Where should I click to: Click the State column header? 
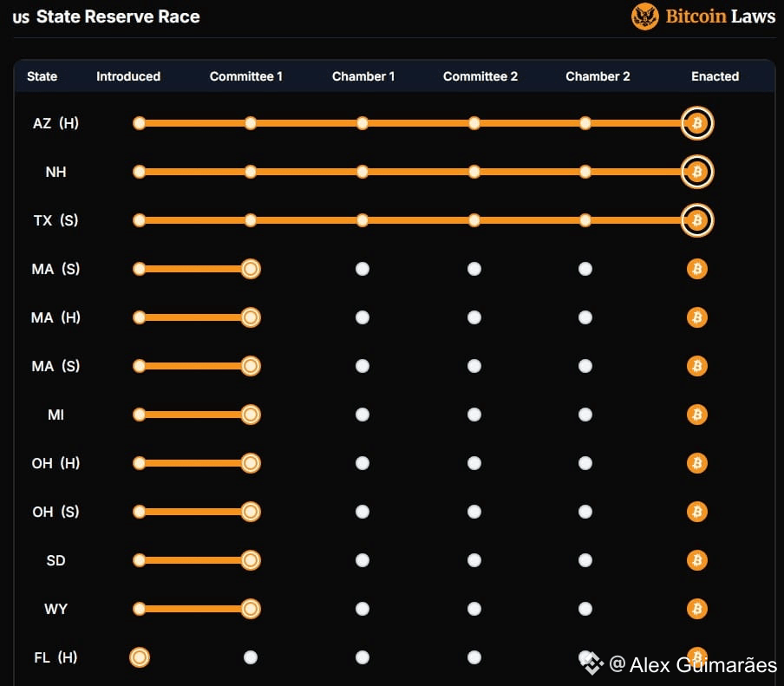tap(42, 76)
